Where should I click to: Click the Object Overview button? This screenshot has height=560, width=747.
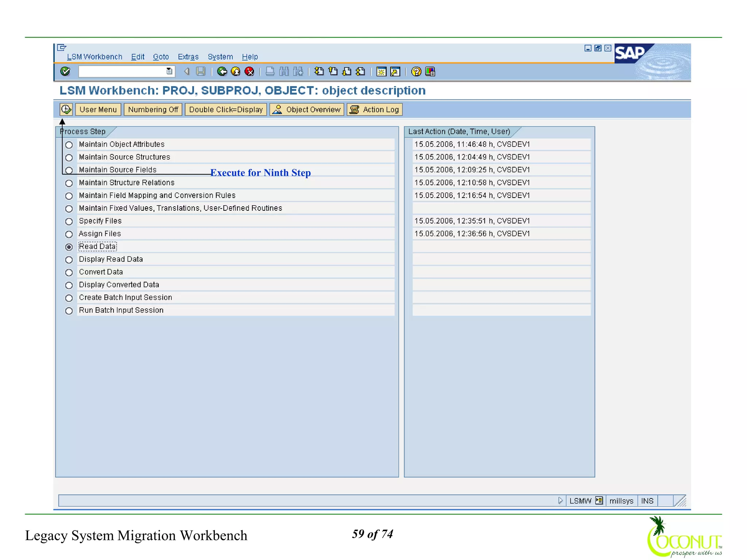point(307,109)
